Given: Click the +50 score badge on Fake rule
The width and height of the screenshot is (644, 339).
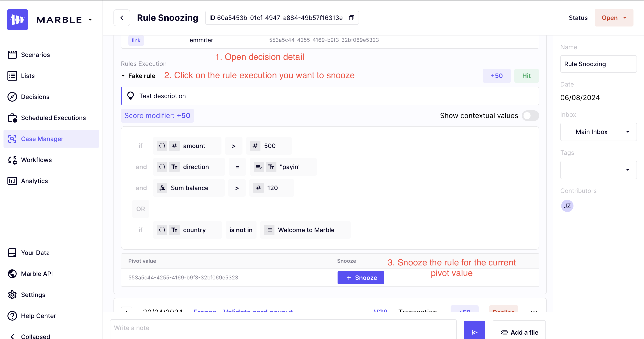Looking at the screenshot, I should 497,76.
